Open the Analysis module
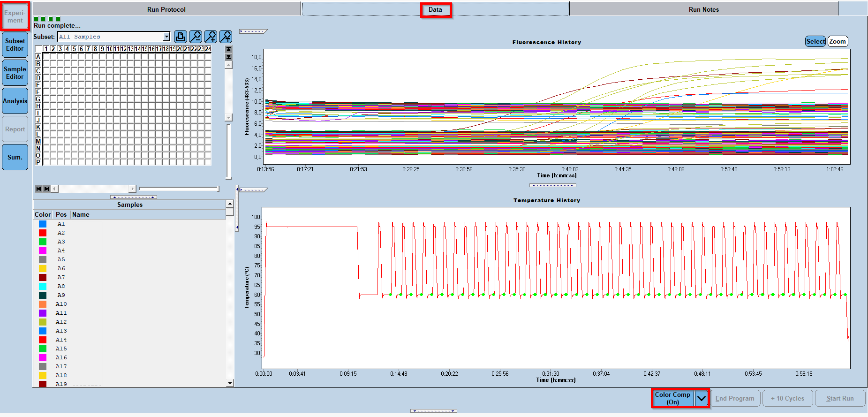 pos(15,101)
